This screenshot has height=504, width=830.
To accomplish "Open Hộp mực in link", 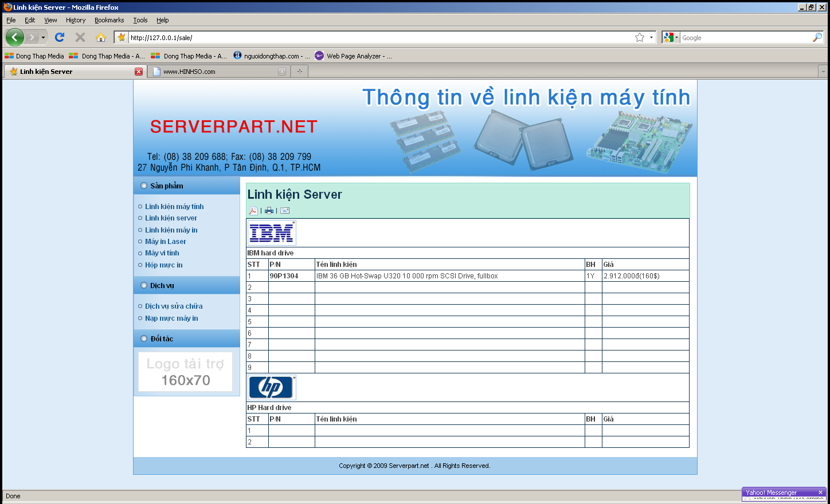I will pyautogui.click(x=164, y=265).
